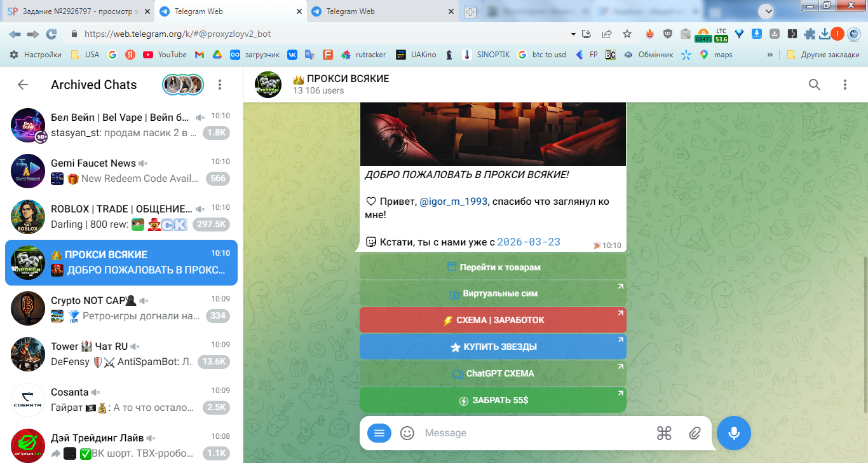Open the bitcoin price 68477 extension
The height and width of the screenshot is (463, 868).
pos(703,34)
